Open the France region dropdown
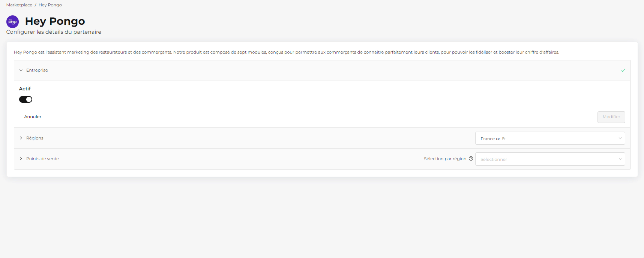Image resolution: width=644 pixels, height=258 pixels. [x=550, y=138]
